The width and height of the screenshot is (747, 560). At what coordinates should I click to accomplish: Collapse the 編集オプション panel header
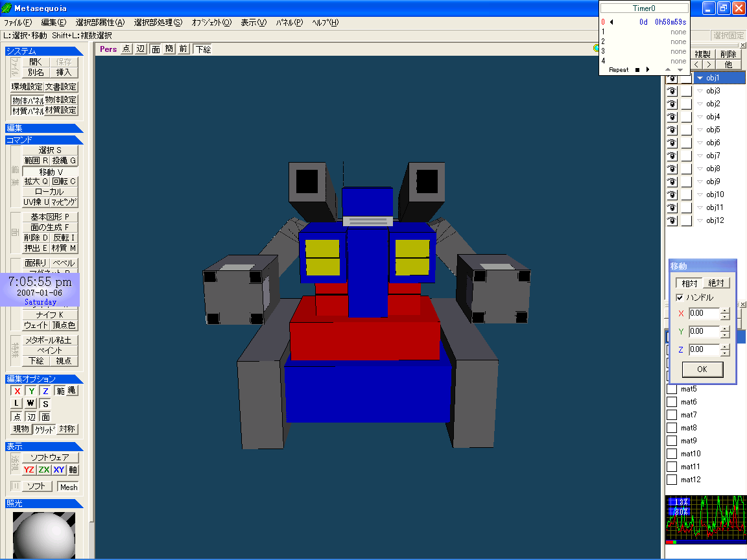coord(44,379)
